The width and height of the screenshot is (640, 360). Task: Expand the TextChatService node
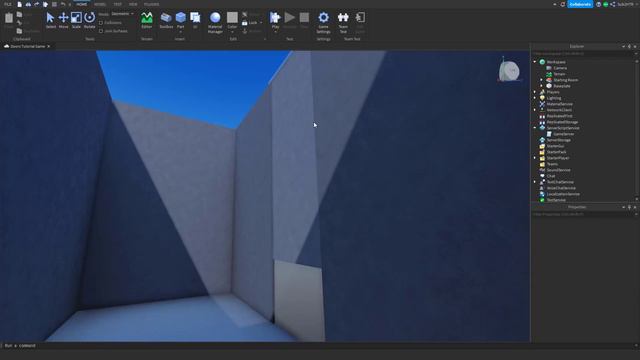(535, 182)
